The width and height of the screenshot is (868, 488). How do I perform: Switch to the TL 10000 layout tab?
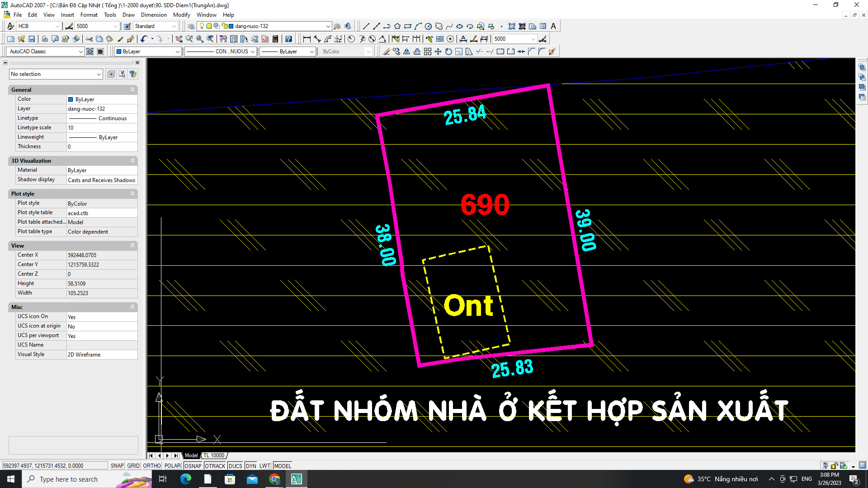point(214,455)
